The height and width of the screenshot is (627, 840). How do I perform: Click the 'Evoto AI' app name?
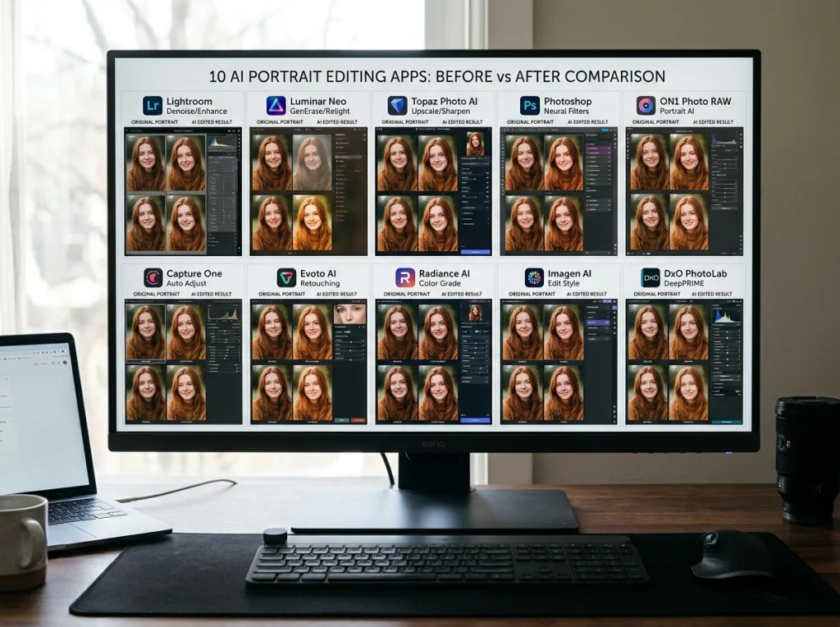click(x=318, y=273)
